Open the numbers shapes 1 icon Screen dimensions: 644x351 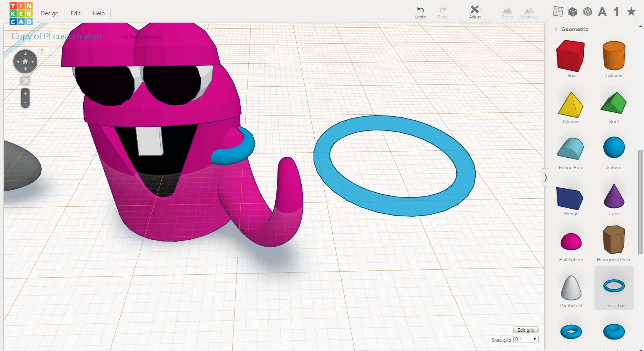(x=616, y=12)
